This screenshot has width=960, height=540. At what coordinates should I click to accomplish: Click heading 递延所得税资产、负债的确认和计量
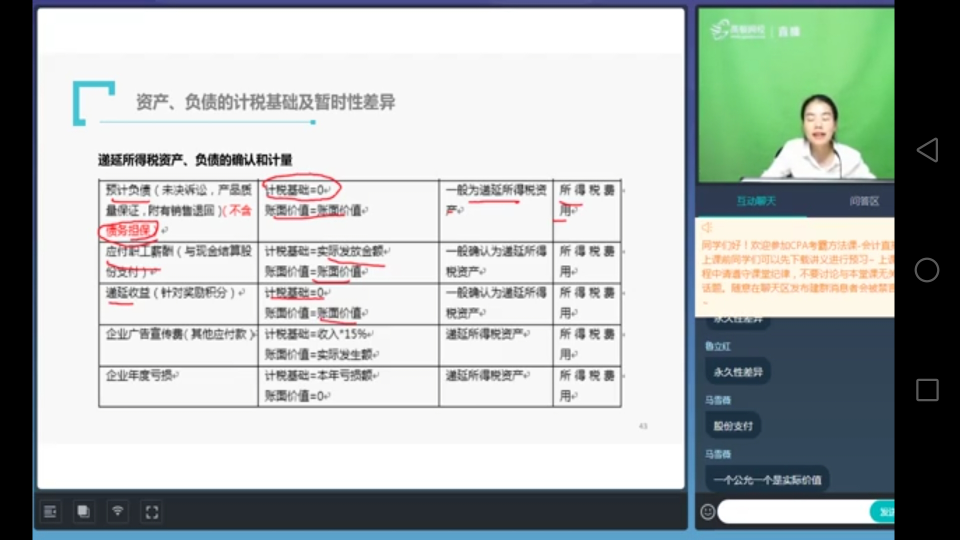click(195, 160)
